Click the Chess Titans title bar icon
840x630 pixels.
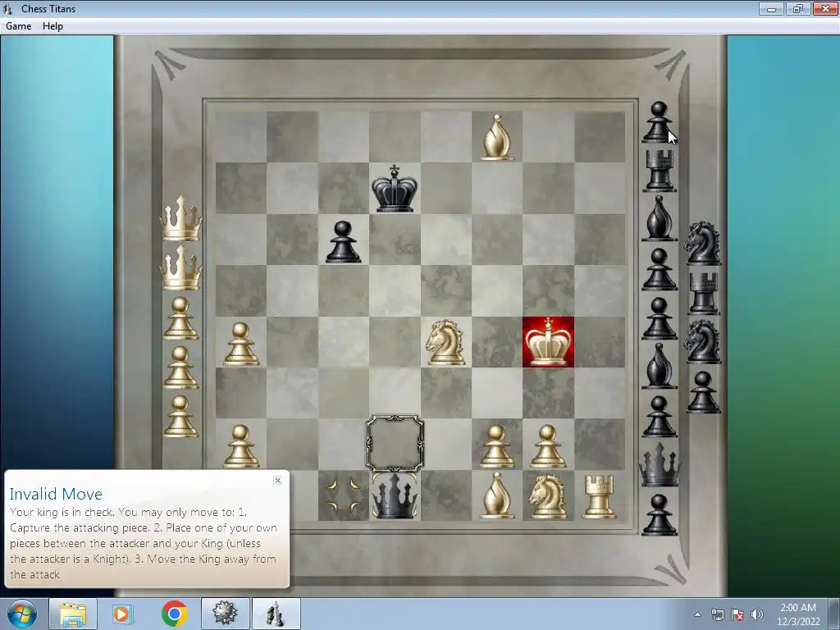click(8, 8)
